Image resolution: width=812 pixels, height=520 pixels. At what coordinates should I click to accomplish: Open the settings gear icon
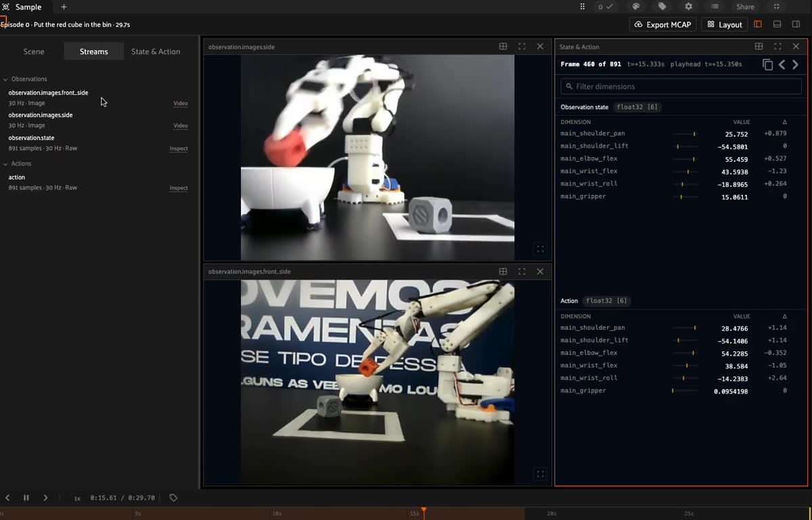click(x=689, y=7)
